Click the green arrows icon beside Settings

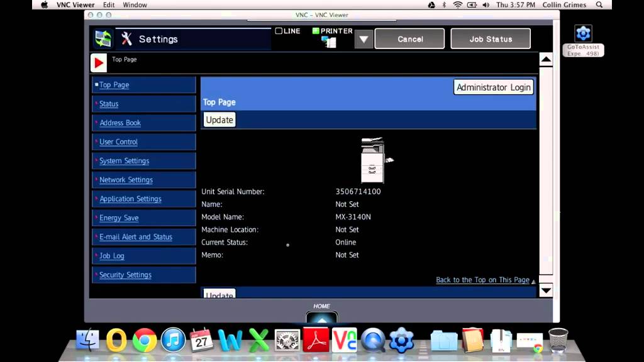[x=103, y=39]
